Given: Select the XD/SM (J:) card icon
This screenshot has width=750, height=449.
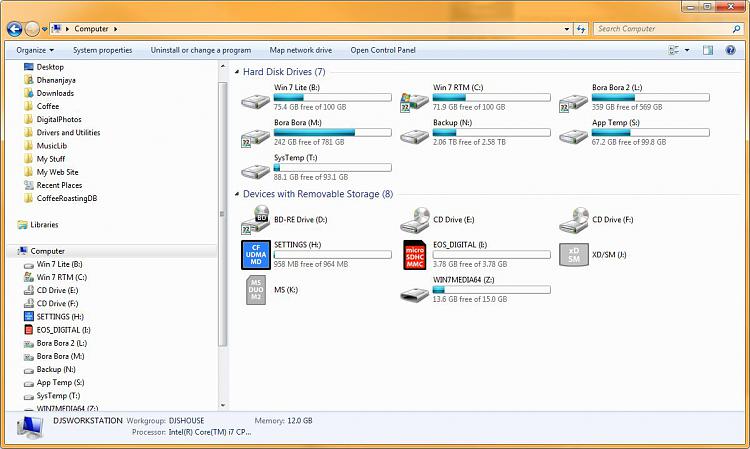Looking at the screenshot, I should pos(574,254).
